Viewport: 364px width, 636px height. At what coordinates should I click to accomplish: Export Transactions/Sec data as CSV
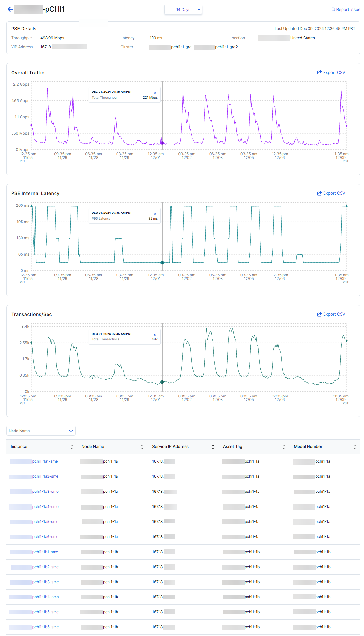pos(331,314)
